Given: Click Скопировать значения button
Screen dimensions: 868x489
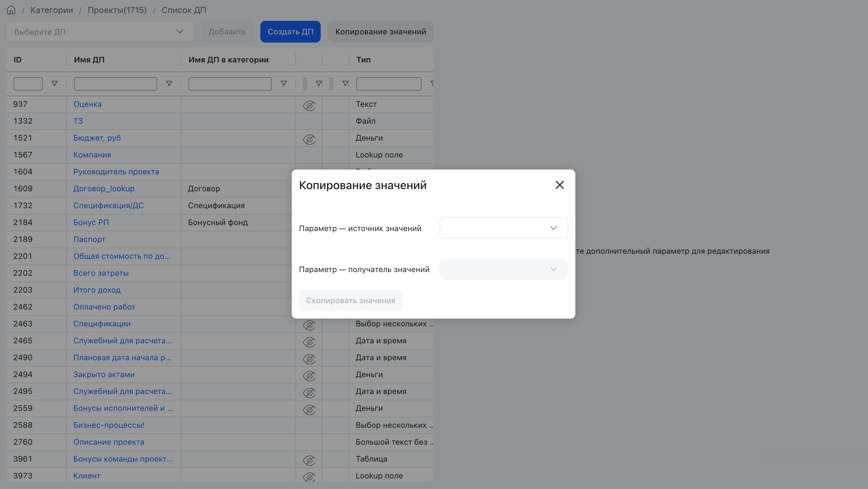Looking at the screenshot, I should point(351,300).
